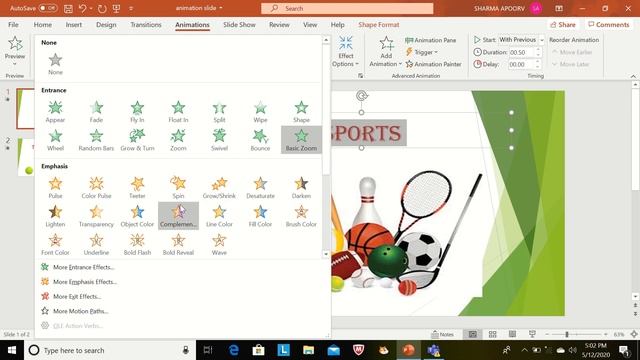Choose the Desaturate emphasis effect

(260, 188)
